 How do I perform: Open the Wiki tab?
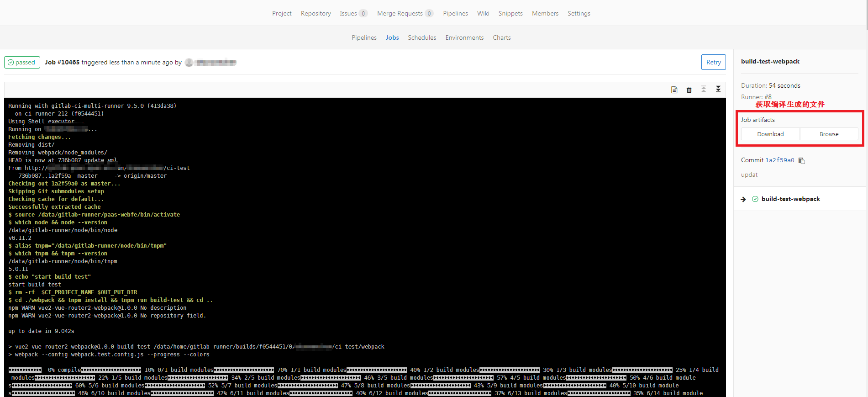(483, 13)
